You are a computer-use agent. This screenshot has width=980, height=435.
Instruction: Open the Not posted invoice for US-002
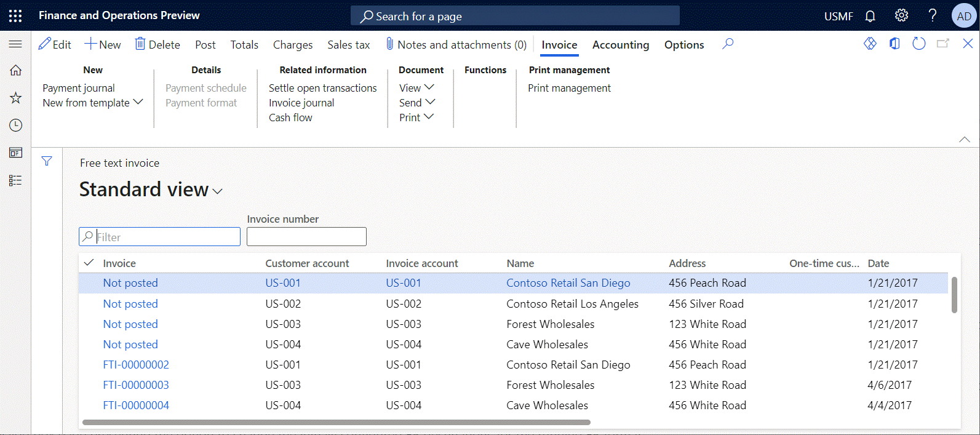click(x=130, y=304)
